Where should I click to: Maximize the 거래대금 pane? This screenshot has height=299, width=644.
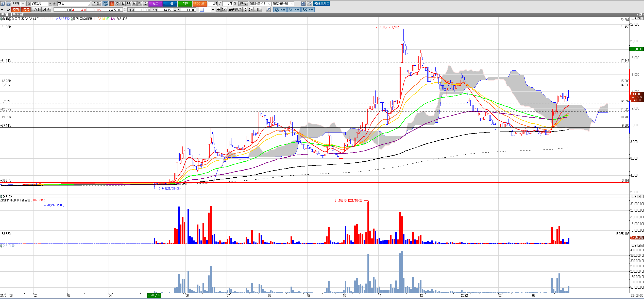639,246
